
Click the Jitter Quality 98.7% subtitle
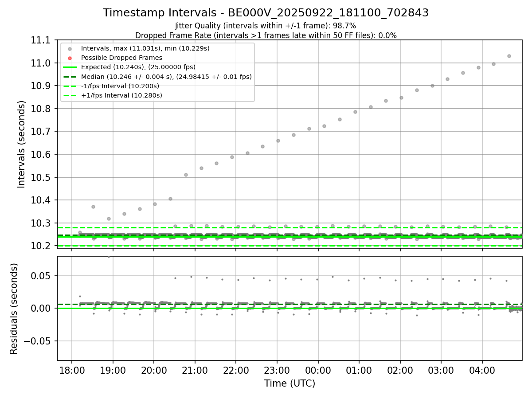(266, 26)
